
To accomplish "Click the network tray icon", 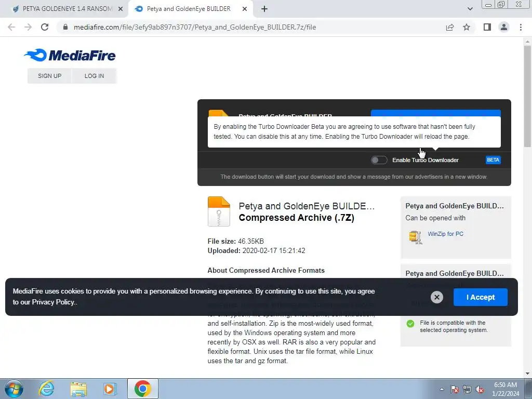I will point(467,390).
